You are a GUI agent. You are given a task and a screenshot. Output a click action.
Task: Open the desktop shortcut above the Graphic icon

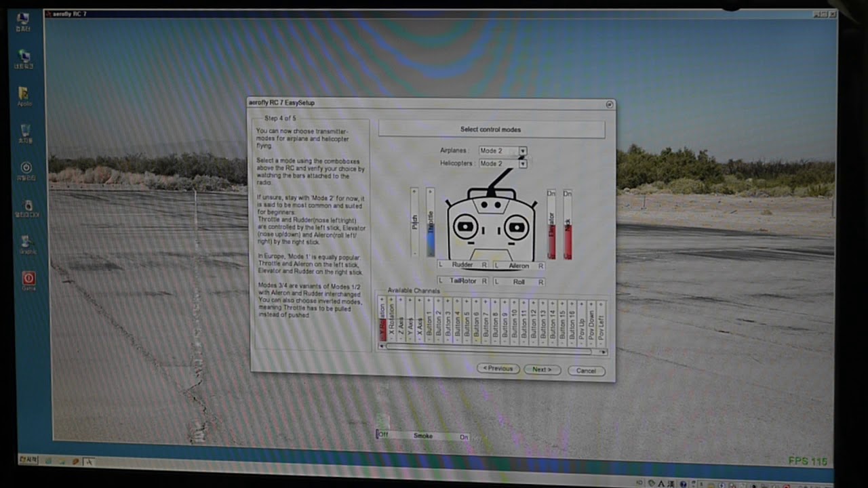point(27,207)
